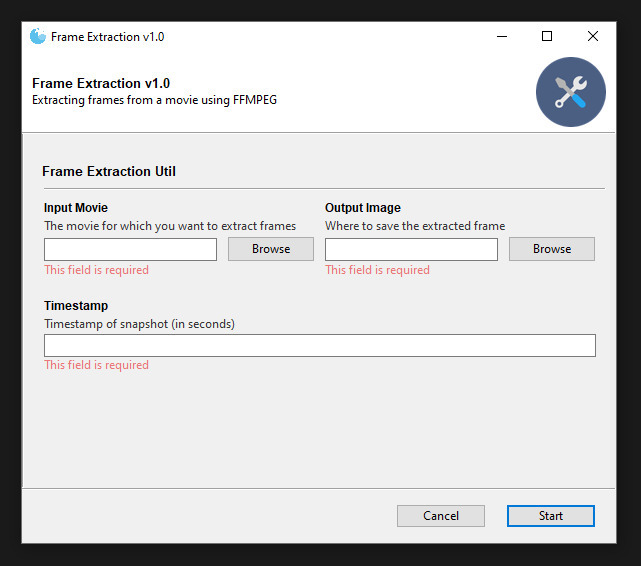Click the Frame Extraction app icon in title bar

click(38, 37)
